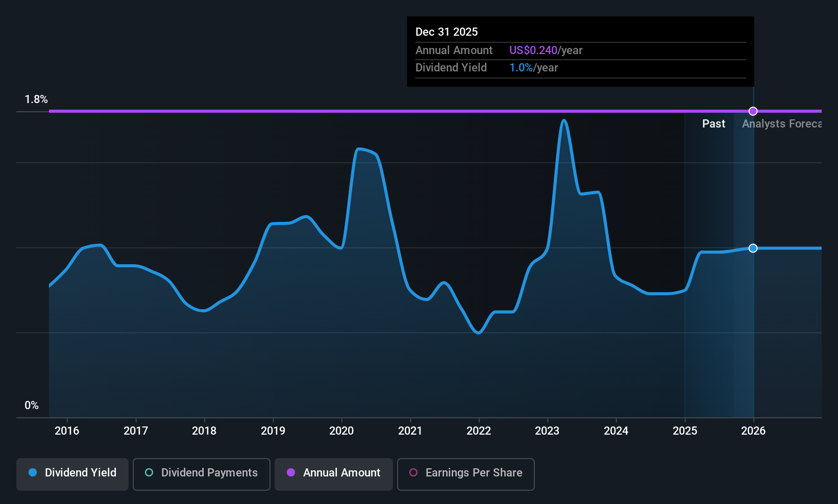Click the Dec 31 2025 tooltip date
The image size is (838, 504).
tap(447, 32)
